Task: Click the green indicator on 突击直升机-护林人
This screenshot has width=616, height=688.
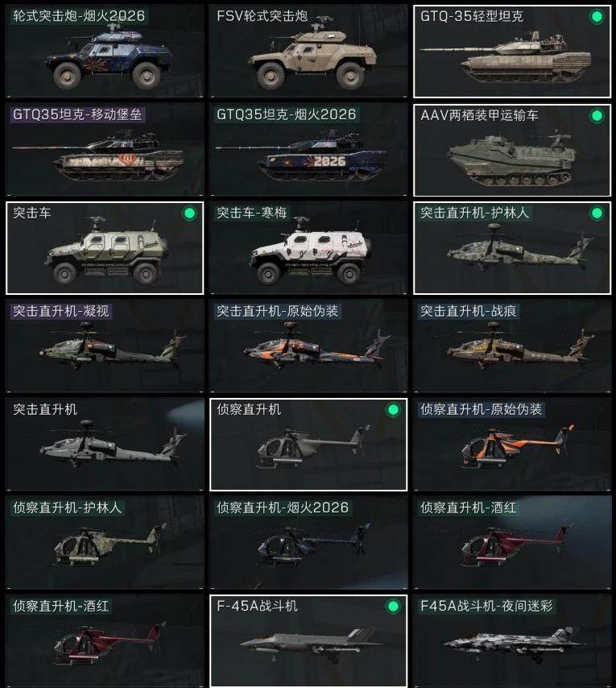Action: point(597,213)
